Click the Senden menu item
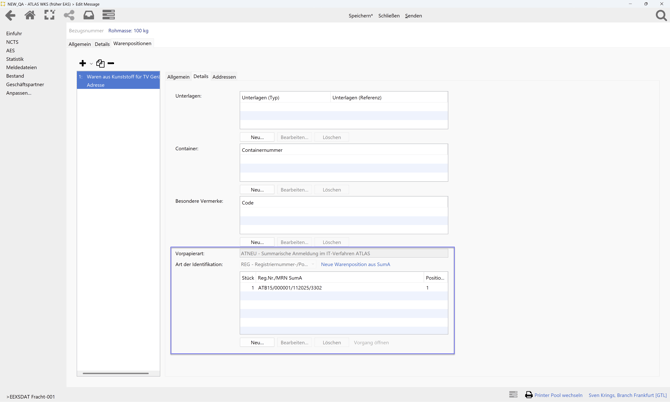Viewport: 670px width, 402px height. tap(413, 16)
